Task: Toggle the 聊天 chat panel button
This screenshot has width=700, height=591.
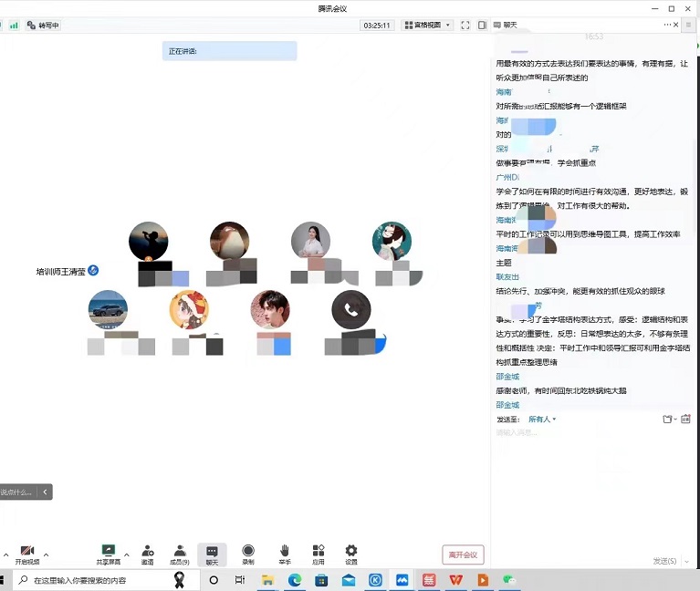Action: point(212,554)
